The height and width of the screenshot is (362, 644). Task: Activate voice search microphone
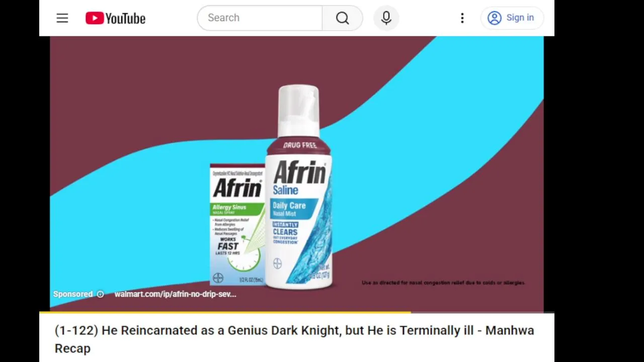coord(386,18)
